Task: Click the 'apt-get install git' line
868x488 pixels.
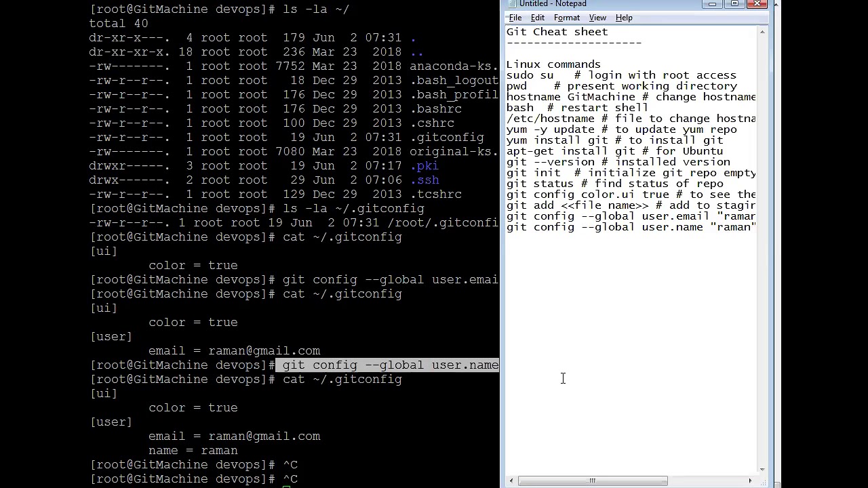Action: (614, 151)
